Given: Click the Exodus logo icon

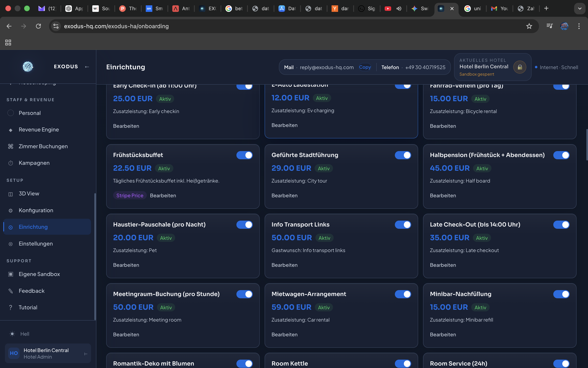Looking at the screenshot, I should coord(28,67).
